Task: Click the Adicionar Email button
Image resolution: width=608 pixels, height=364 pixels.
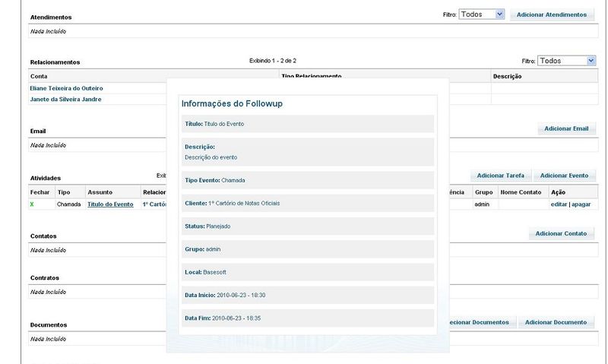Action: coord(565,129)
